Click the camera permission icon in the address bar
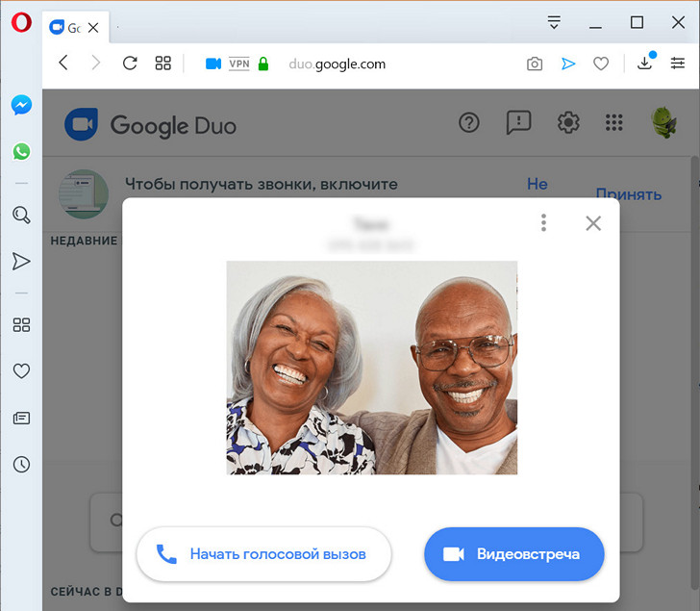Viewport: 700px width, 611px height. tap(213, 64)
